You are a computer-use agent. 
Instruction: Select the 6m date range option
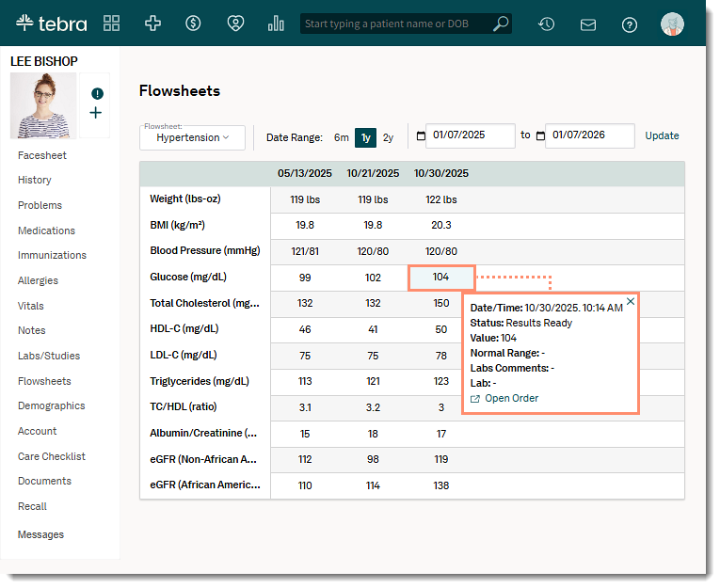(341, 137)
